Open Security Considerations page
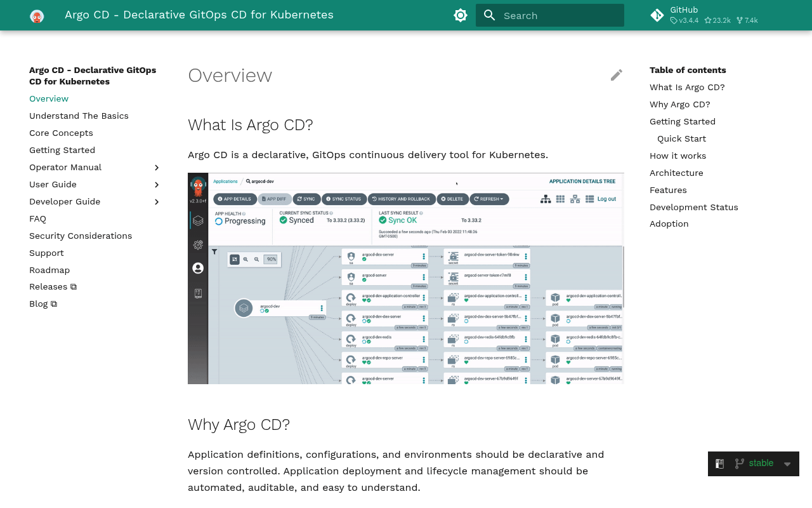The width and height of the screenshot is (812, 508). click(x=81, y=236)
